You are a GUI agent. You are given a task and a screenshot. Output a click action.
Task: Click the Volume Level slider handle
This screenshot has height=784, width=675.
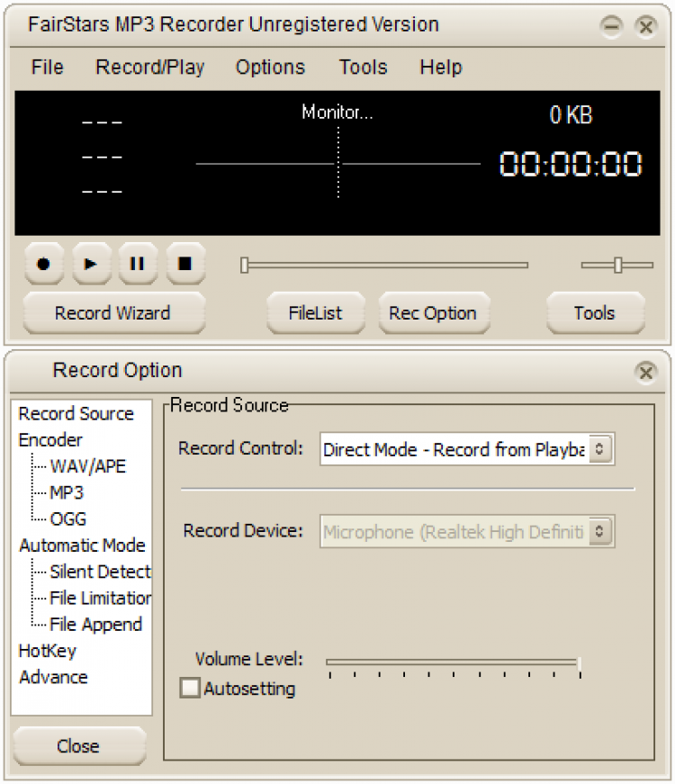pyautogui.click(x=579, y=664)
